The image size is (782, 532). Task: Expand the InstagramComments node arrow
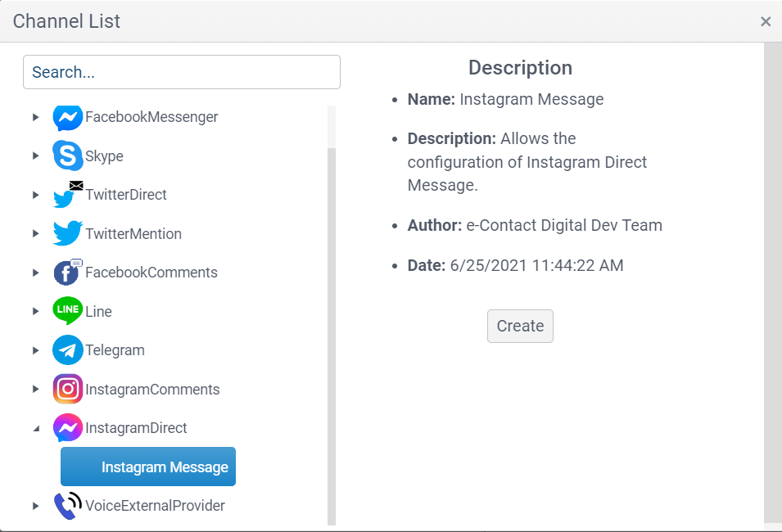[35, 389]
